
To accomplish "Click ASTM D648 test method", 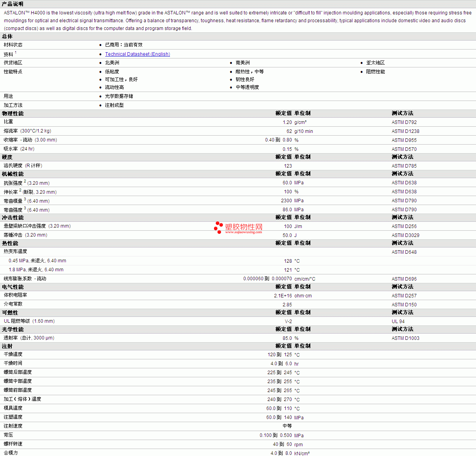I will 404,252.
